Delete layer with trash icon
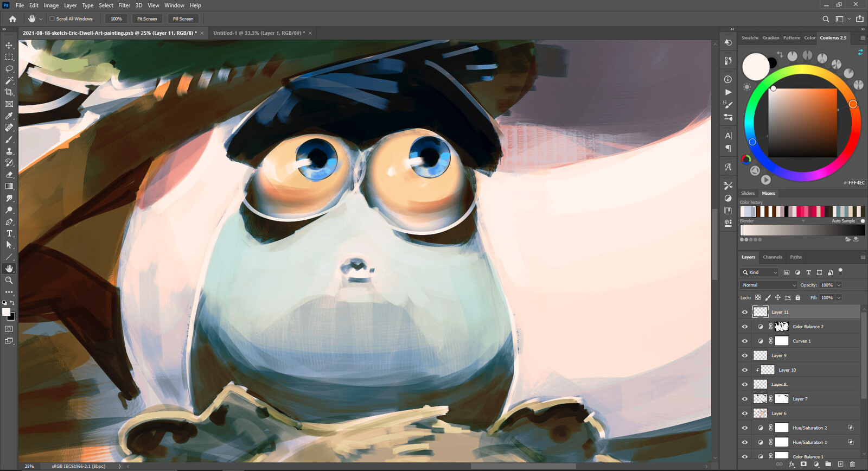The image size is (868, 471). (x=852, y=464)
